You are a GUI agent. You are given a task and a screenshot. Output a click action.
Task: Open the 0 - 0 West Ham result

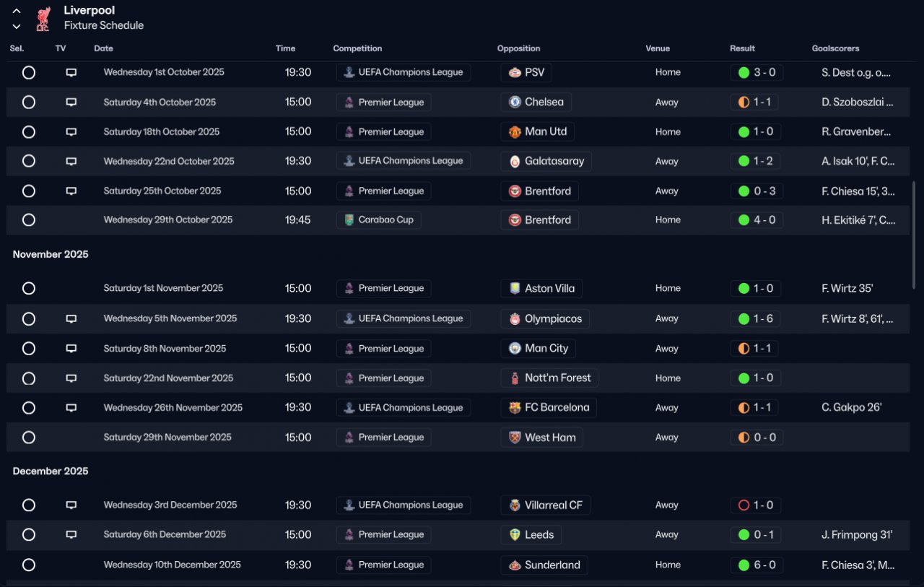coord(757,438)
